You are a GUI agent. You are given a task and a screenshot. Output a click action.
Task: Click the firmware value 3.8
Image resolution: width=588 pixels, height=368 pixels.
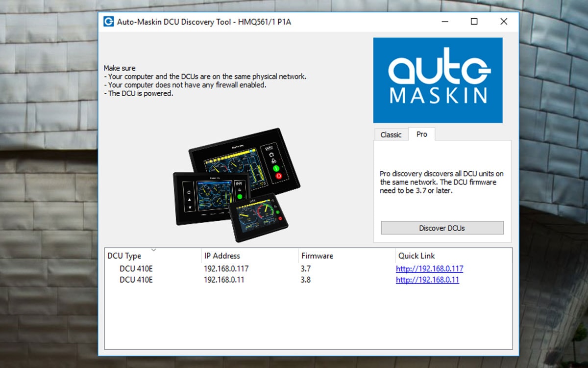tap(306, 280)
